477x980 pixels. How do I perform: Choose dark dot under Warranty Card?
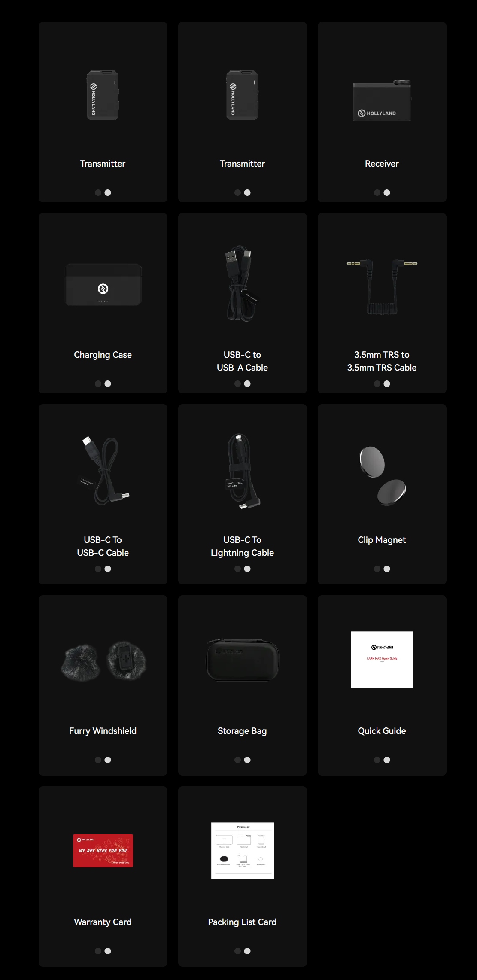(x=98, y=951)
